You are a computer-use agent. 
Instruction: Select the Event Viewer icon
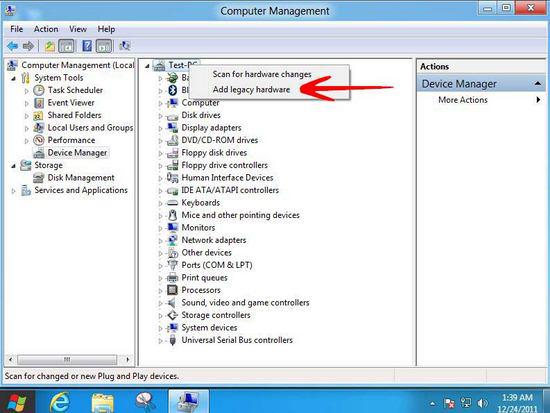[39, 103]
